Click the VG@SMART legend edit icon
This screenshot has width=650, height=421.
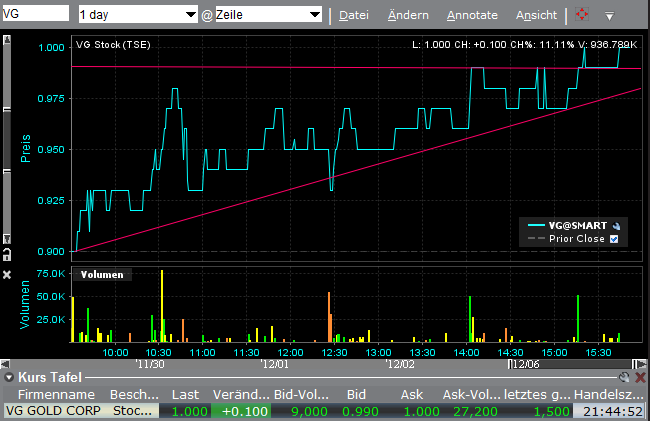(x=616, y=225)
